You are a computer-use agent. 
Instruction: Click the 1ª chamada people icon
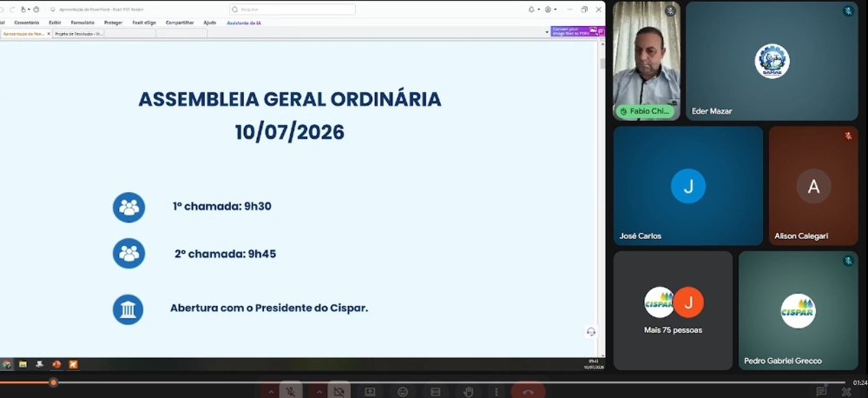(x=128, y=208)
